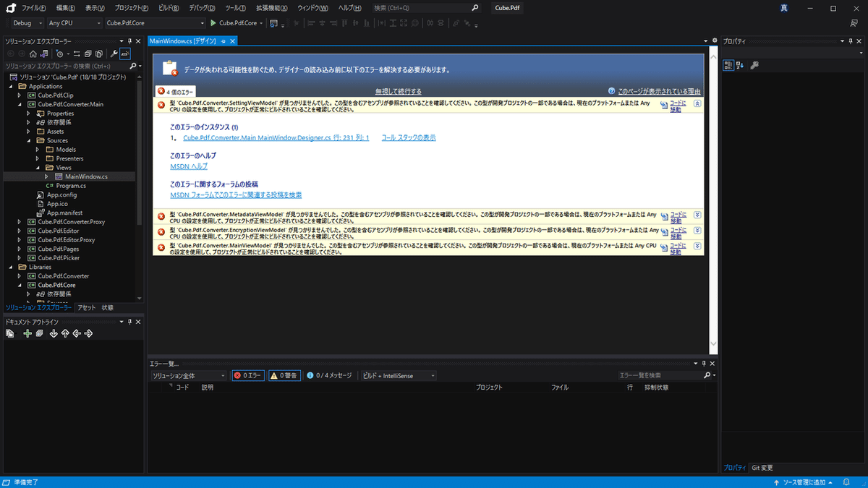Toggle auto-hide pin for Solution Explorer

click(129, 41)
